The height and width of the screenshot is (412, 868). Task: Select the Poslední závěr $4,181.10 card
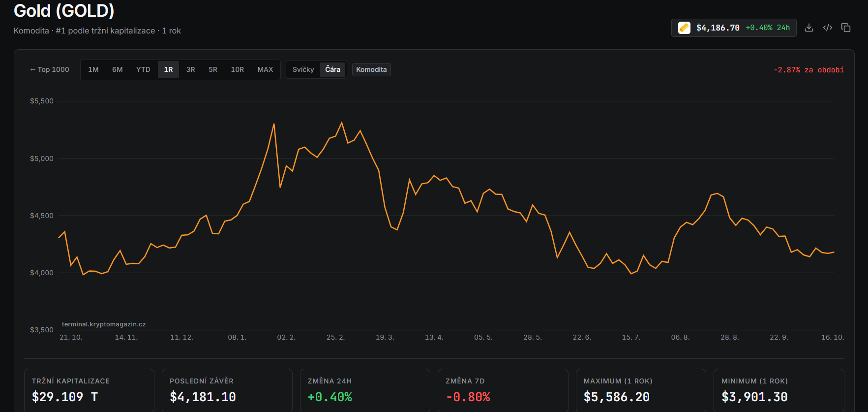pos(227,390)
